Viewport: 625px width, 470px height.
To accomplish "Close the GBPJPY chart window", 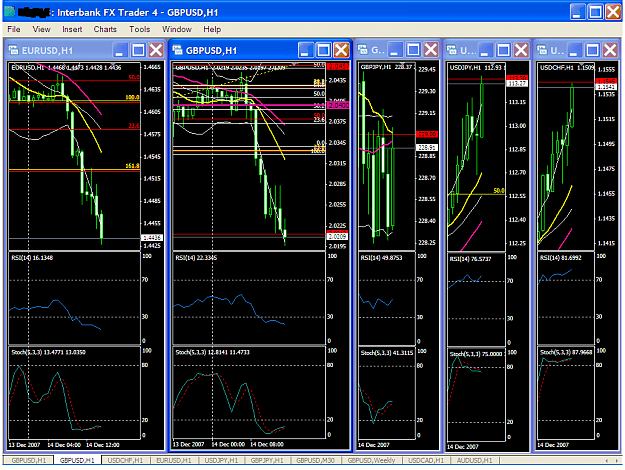I will (x=431, y=50).
